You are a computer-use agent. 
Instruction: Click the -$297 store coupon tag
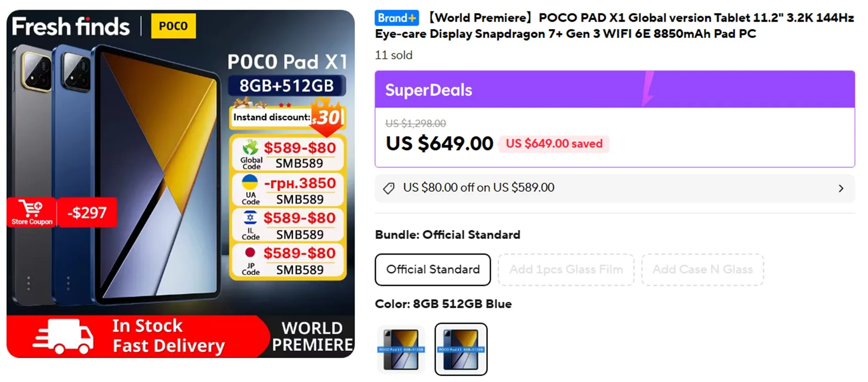click(87, 213)
